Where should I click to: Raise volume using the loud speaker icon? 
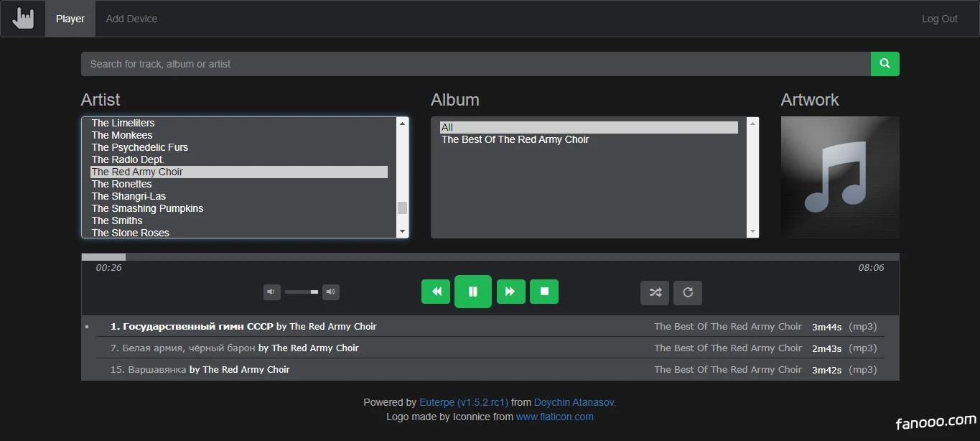pos(330,292)
